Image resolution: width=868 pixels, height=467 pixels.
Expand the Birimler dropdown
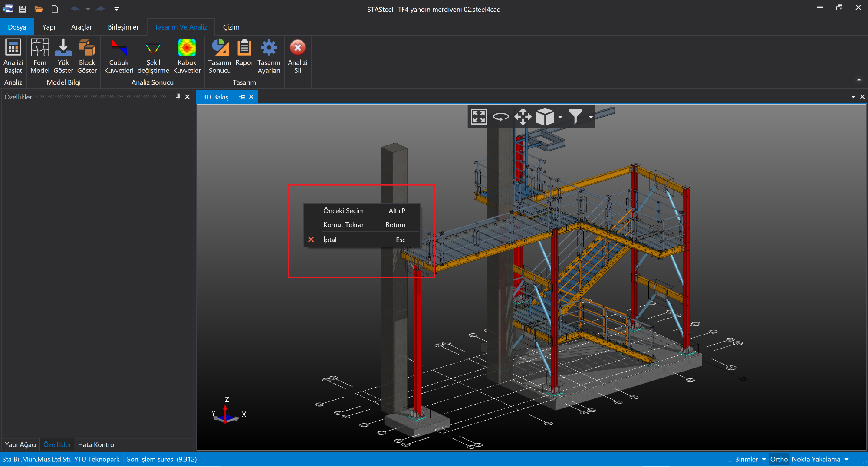click(764, 459)
